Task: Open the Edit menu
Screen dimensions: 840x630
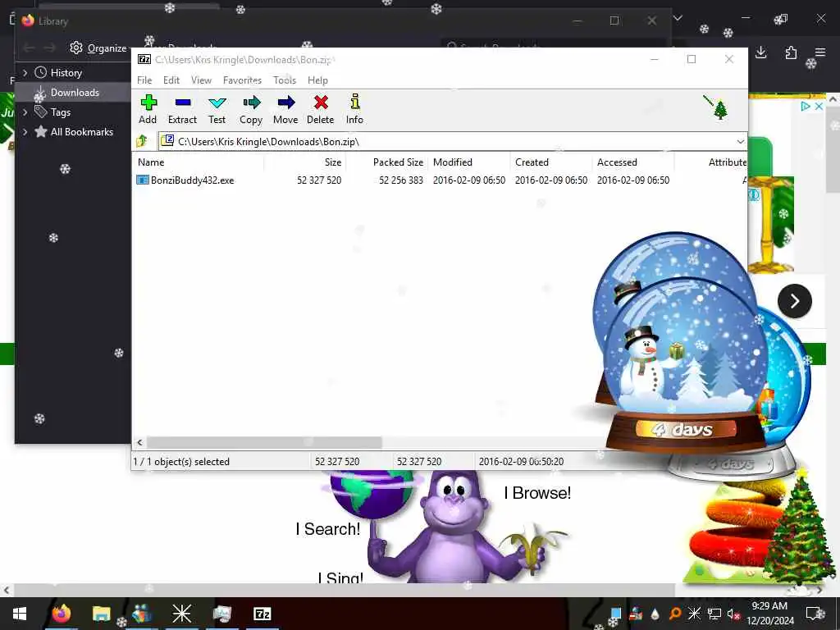Action: click(171, 80)
